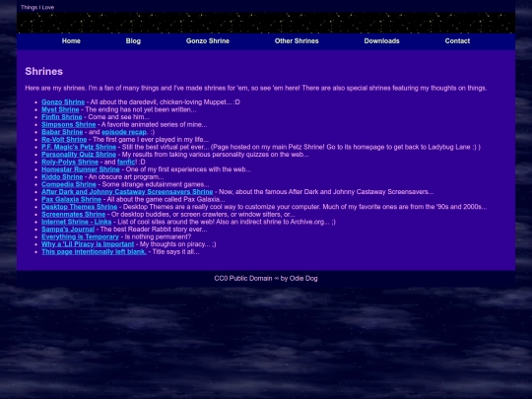Open the Homestar Runner Shrine link
This screenshot has height=399, width=532.
tap(81, 169)
